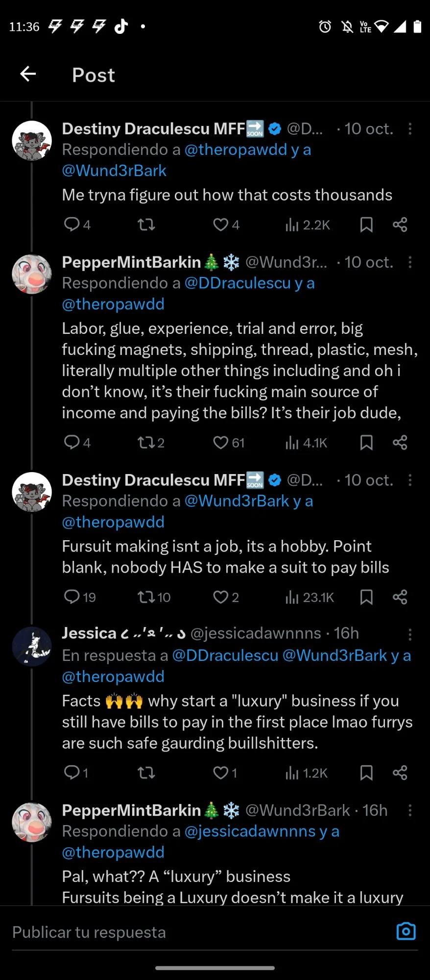Image resolution: width=430 pixels, height=980 pixels.
Task: Open PepperMintBarkin's avatar on the "Labor, glue" reply
Action: coord(32,274)
